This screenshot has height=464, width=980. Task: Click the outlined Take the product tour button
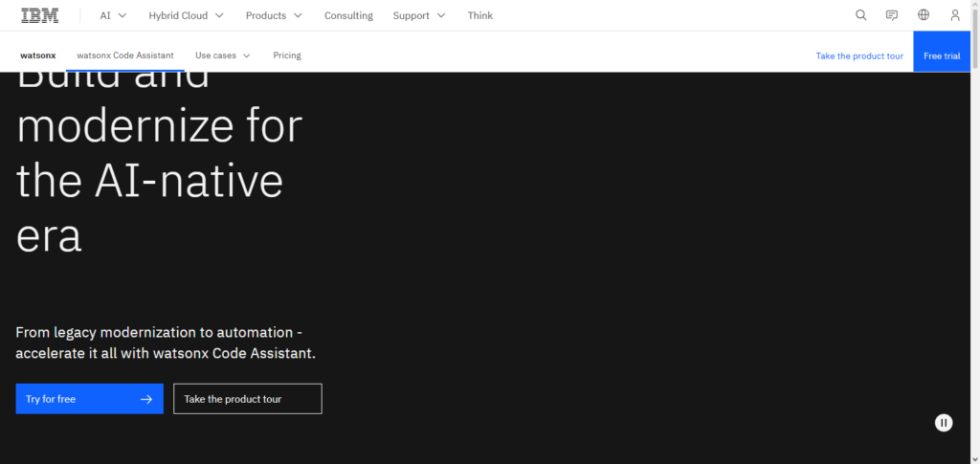point(248,399)
